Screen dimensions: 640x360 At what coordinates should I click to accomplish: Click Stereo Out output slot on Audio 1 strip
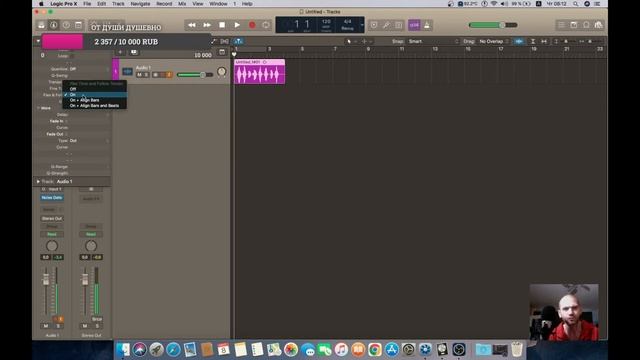pyautogui.click(x=52, y=218)
